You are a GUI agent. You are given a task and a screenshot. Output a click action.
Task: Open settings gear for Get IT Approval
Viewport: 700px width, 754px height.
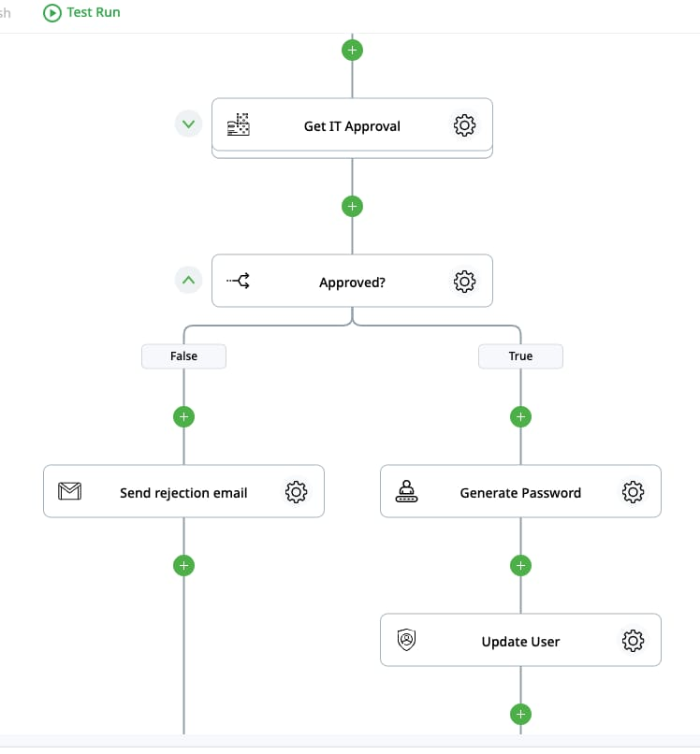tap(464, 125)
